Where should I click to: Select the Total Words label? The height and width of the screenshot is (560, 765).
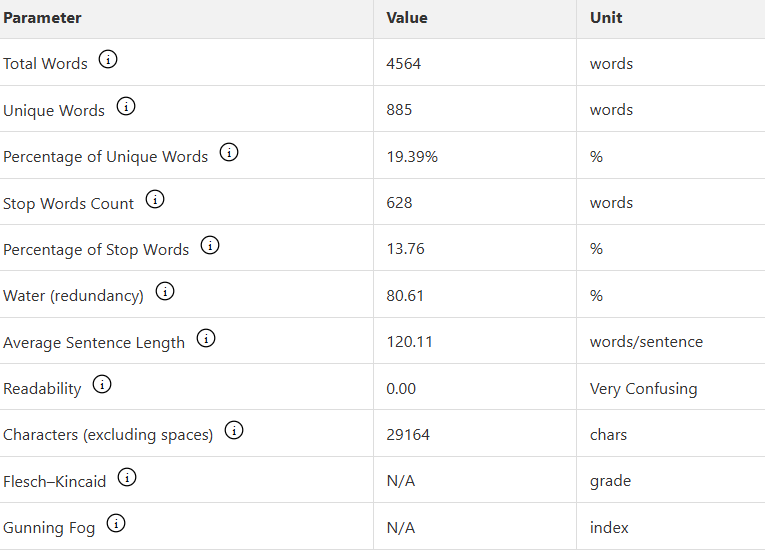[45, 64]
